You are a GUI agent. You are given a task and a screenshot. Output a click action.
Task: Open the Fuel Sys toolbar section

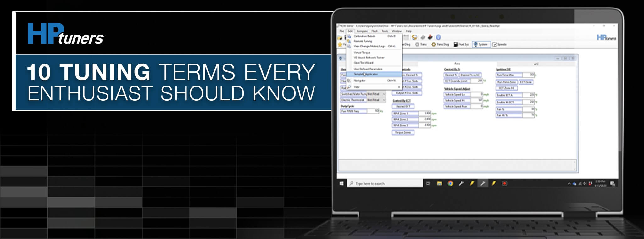tap(461, 45)
